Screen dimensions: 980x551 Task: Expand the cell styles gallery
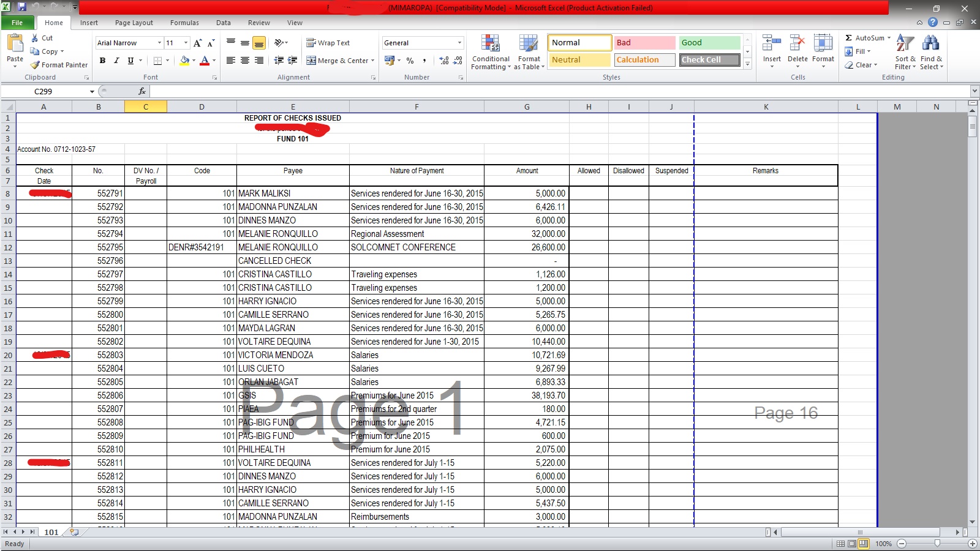click(x=747, y=64)
